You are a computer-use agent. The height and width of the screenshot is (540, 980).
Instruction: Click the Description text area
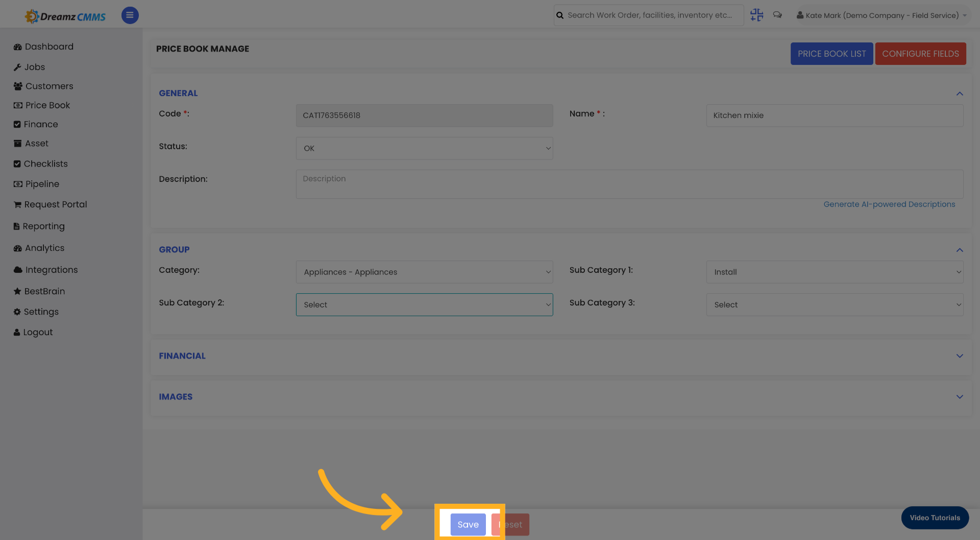tap(629, 184)
